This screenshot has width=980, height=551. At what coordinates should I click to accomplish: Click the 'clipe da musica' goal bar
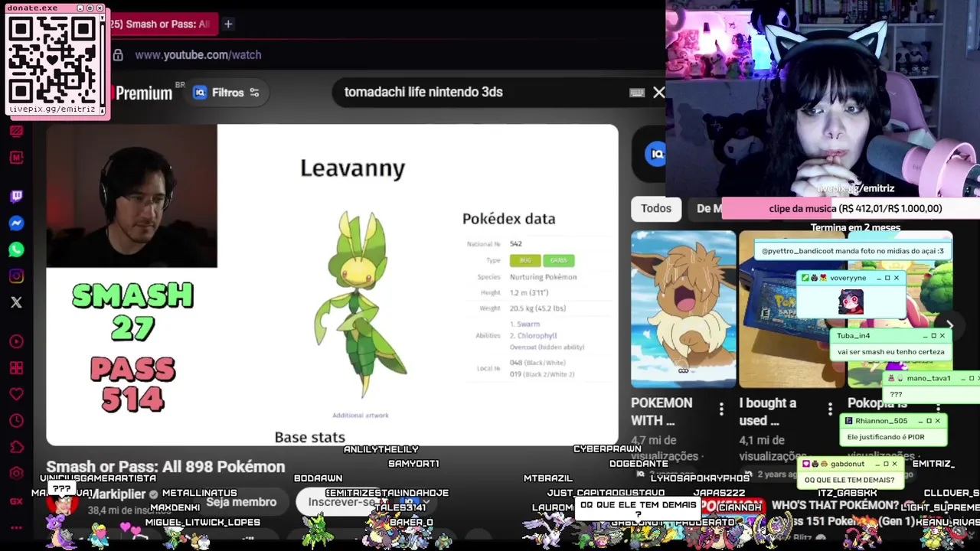pos(851,208)
